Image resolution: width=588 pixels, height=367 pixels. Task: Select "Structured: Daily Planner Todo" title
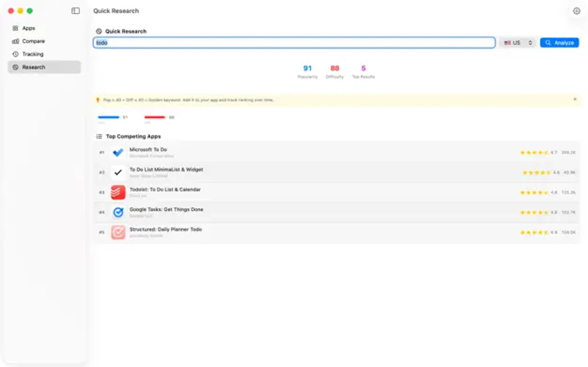pyautogui.click(x=165, y=229)
